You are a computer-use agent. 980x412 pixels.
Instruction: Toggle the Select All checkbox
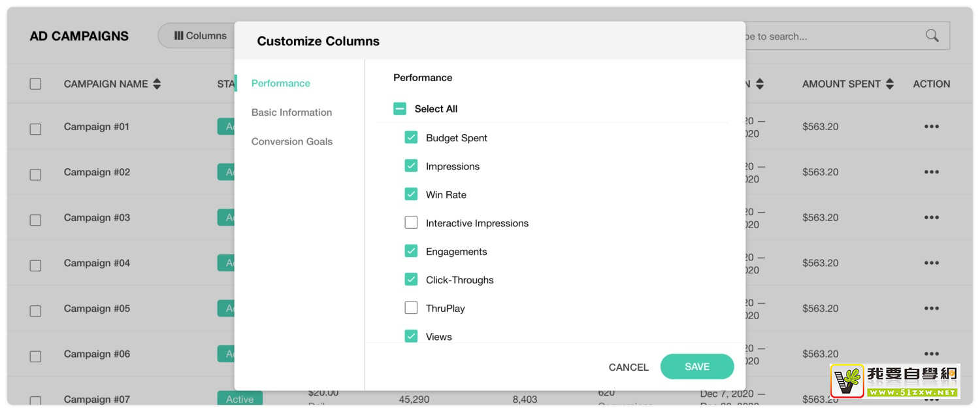[x=400, y=109]
